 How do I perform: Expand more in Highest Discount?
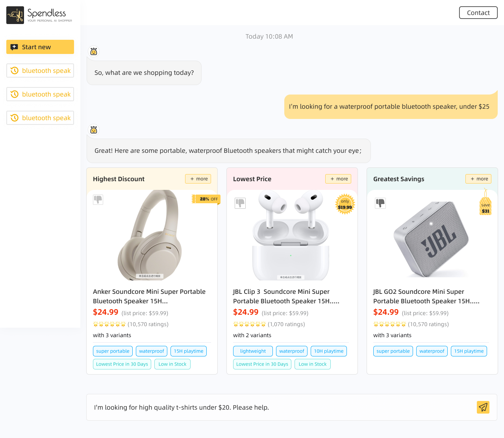(198, 179)
